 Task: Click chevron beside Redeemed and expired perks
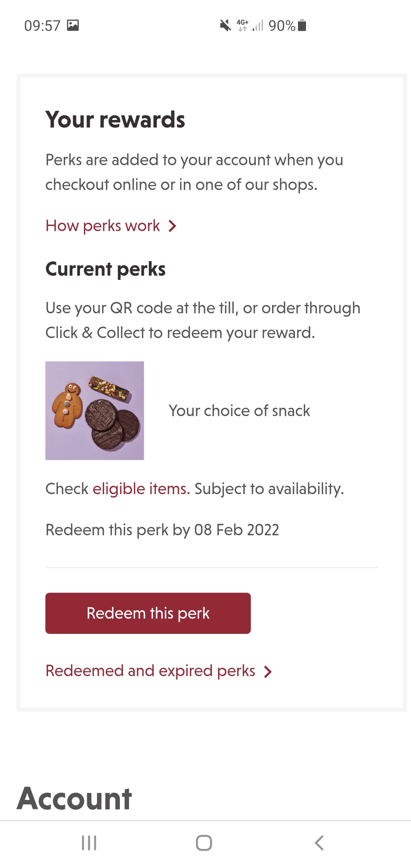(268, 672)
